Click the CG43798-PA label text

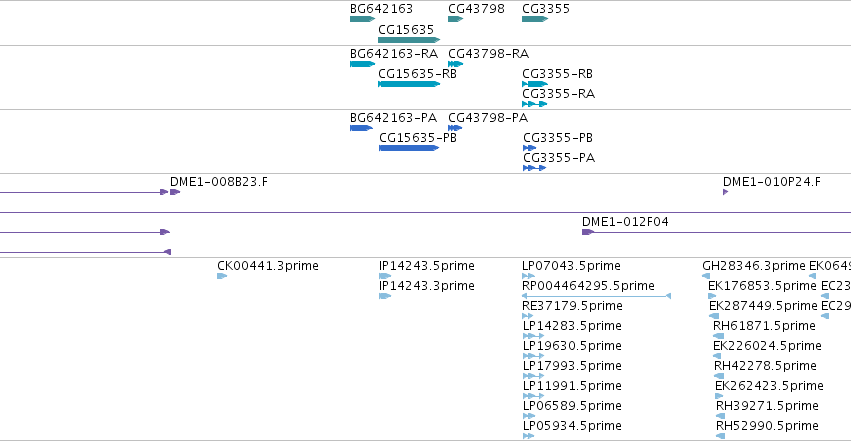point(488,118)
